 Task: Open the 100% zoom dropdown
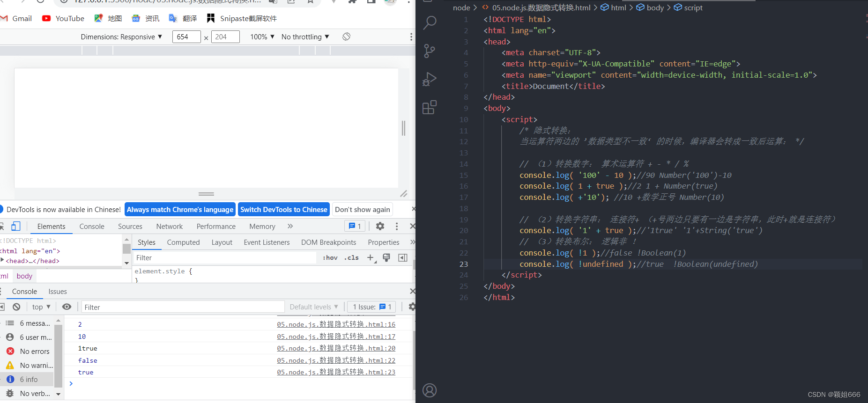point(262,37)
